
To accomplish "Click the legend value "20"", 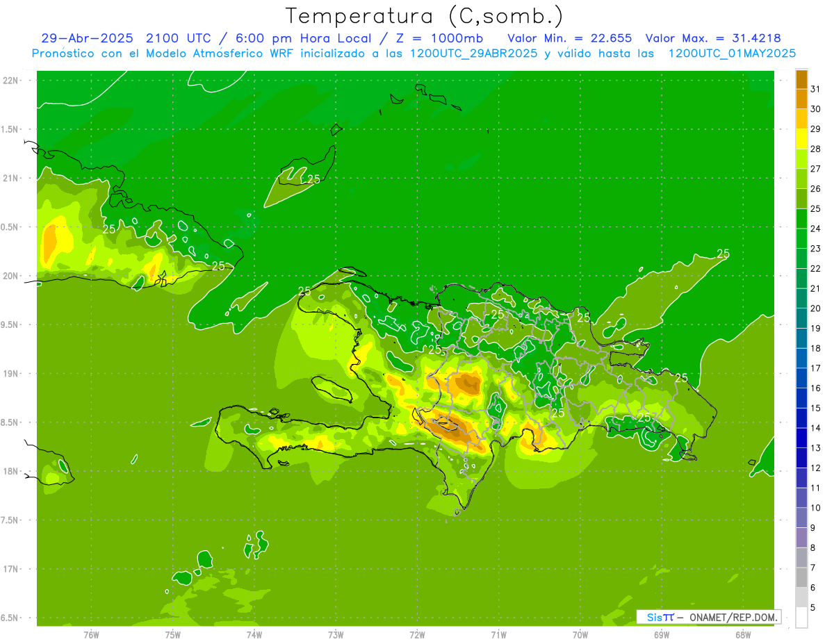I will click(x=816, y=308).
